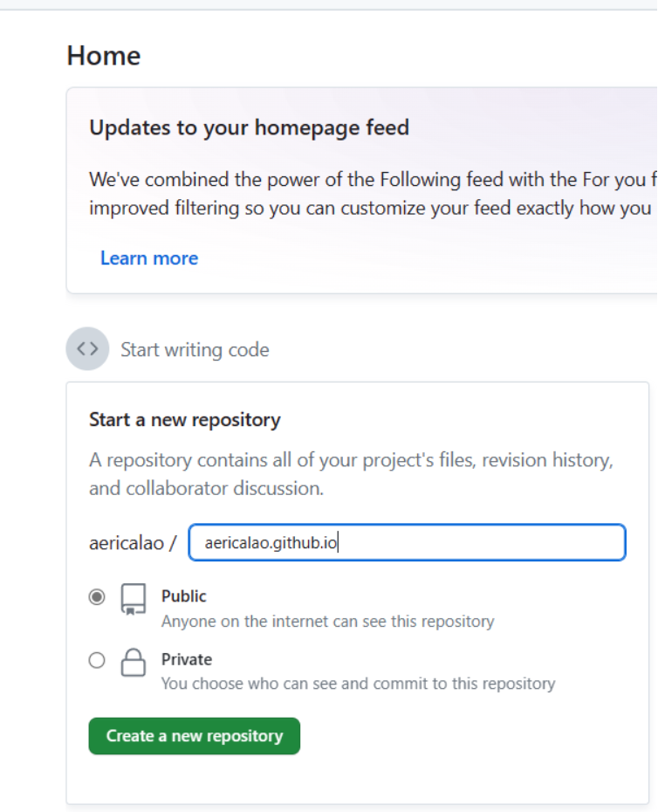Click the Updates to your homepage feed heading
This screenshot has height=812, width=665.
click(x=249, y=127)
